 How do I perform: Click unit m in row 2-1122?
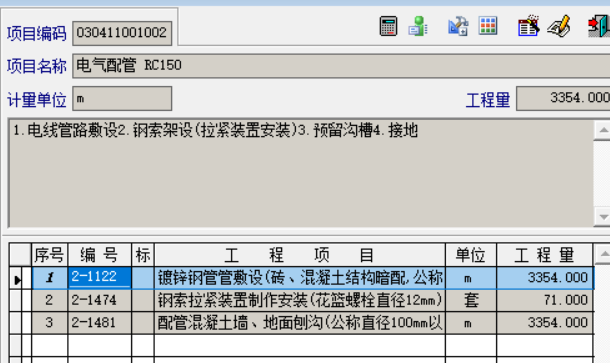[471, 278]
